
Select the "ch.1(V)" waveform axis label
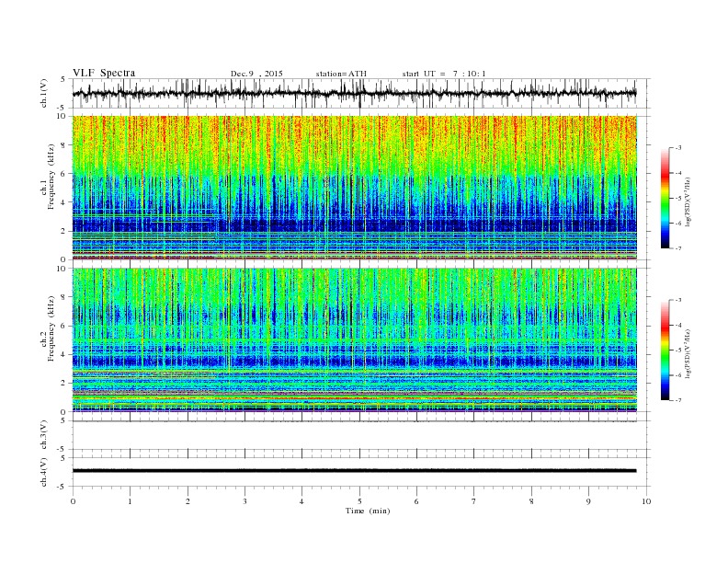click(x=44, y=95)
